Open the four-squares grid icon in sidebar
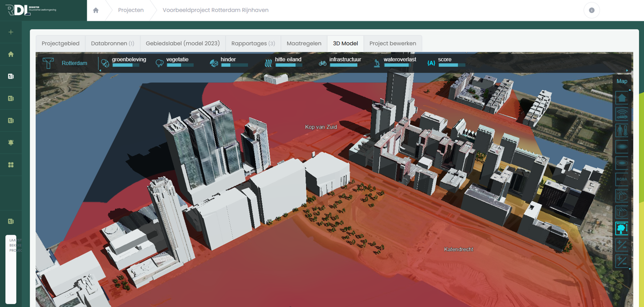 click(x=11, y=165)
